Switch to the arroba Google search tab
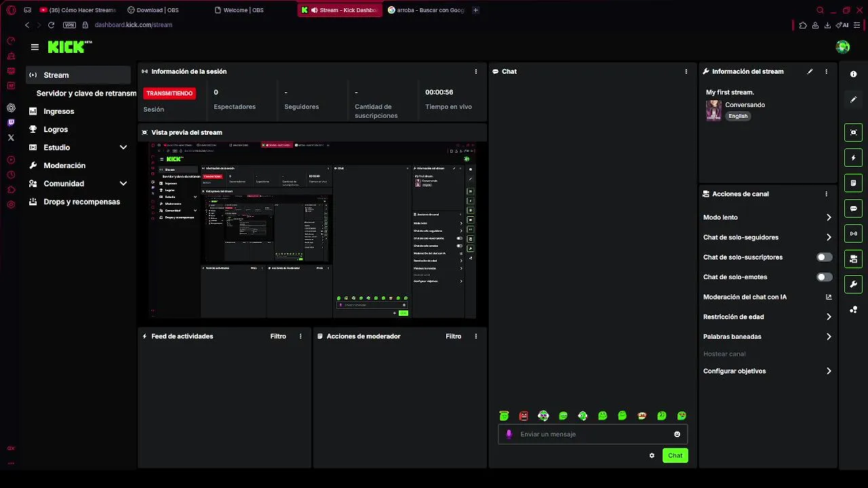Image resolution: width=868 pixels, height=488 pixels. (426, 10)
